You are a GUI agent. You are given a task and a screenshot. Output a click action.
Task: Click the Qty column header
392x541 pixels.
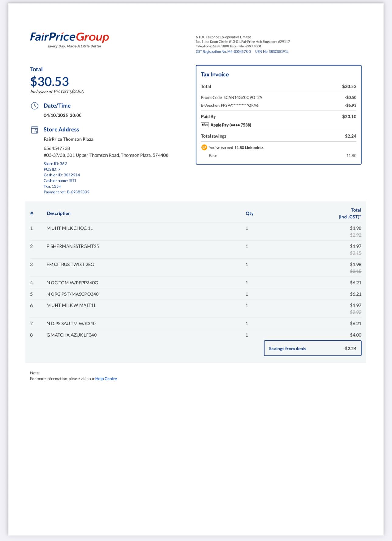[249, 213]
